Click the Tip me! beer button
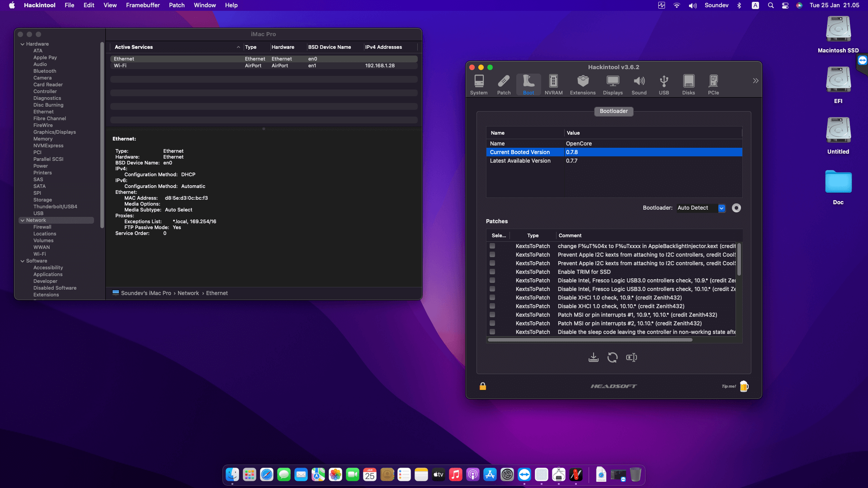The image size is (868, 488). 744,386
